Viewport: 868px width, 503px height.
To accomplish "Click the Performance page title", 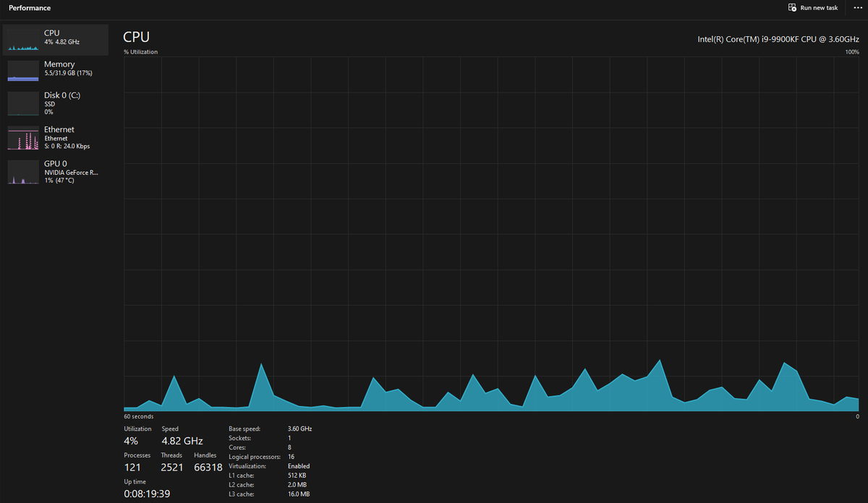I will 30,8.
